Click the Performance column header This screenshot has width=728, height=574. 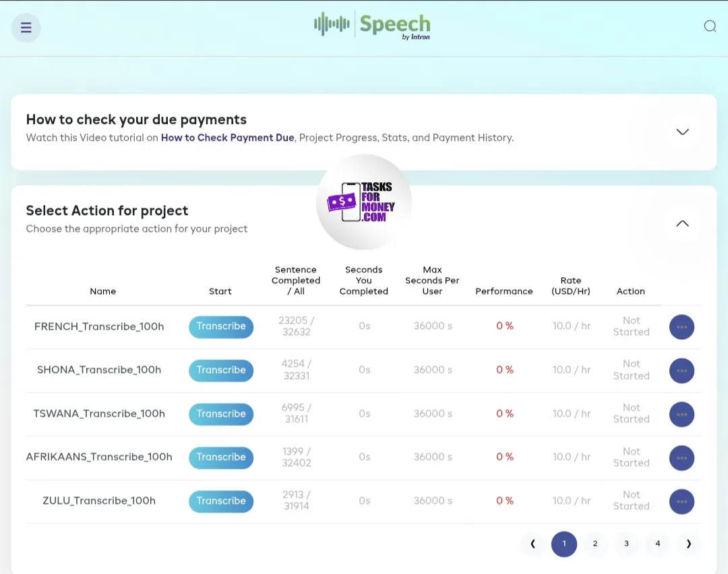point(504,291)
